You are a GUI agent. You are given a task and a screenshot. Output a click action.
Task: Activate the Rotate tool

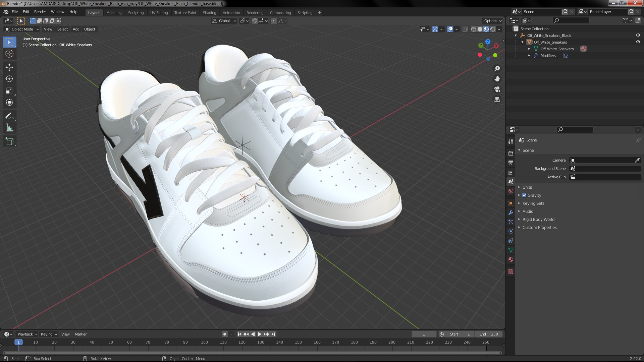click(9, 79)
